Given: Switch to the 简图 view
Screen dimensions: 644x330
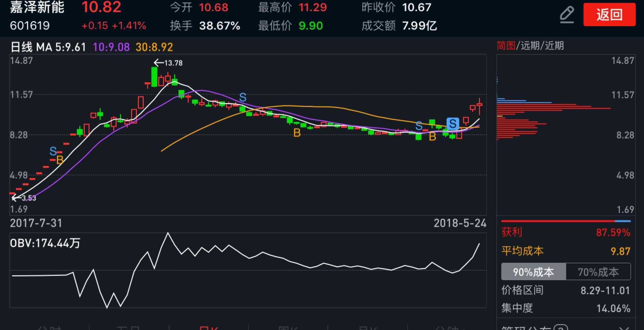Looking at the screenshot, I should pos(506,46).
